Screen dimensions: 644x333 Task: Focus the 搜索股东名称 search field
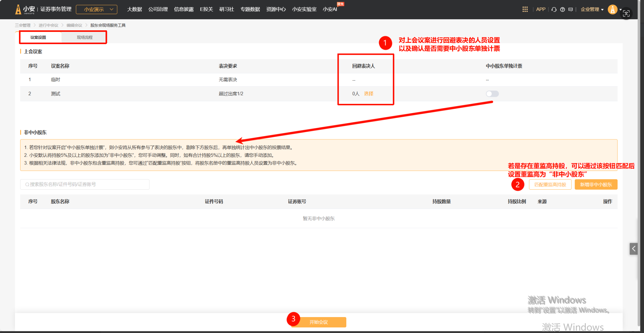85,184
